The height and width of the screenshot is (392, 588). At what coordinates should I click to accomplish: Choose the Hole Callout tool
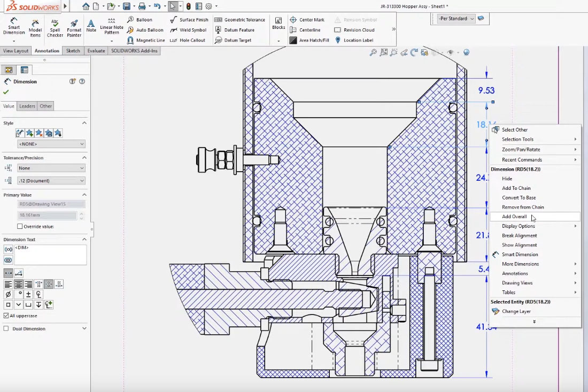[188, 40]
